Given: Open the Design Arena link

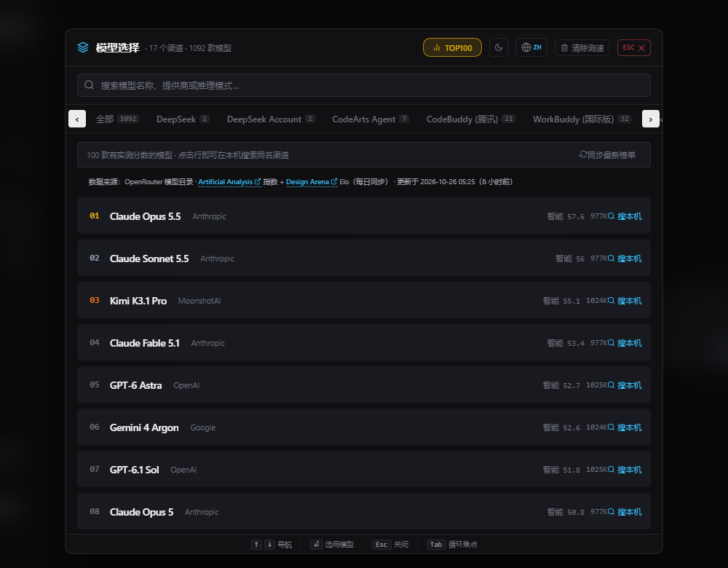Looking at the screenshot, I should (x=312, y=181).
